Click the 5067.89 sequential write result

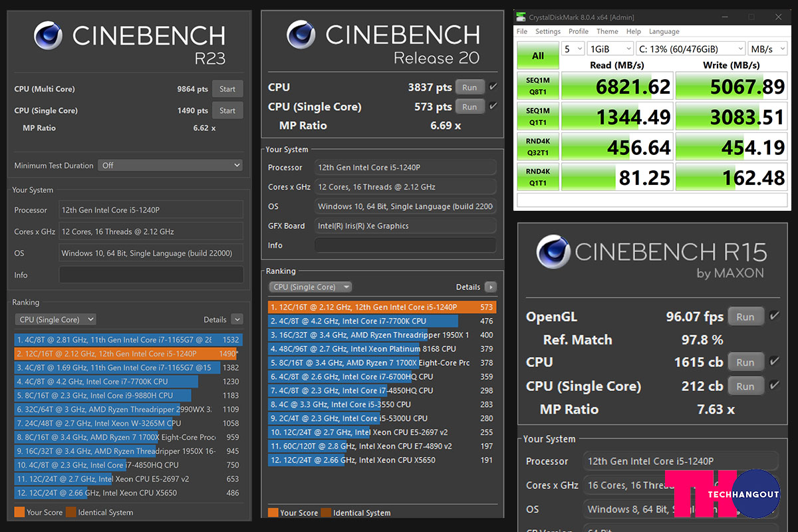(731, 86)
